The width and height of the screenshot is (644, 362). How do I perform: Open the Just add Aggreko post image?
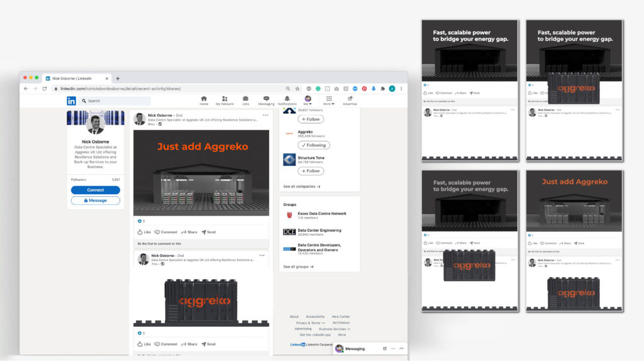(x=201, y=173)
